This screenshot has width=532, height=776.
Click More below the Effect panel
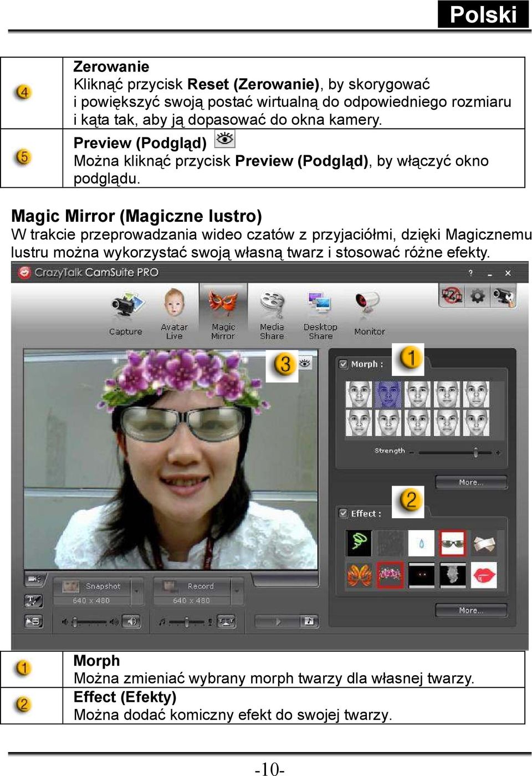click(471, 610)
